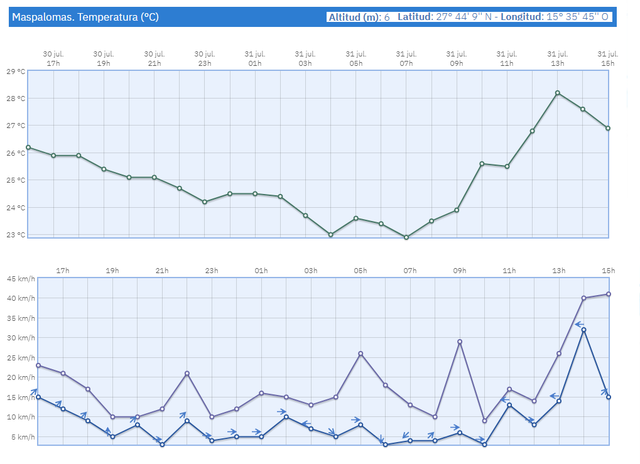Image resolution: width=640 pixels, height=464 pixels.
Task: Select the temperature point at 14h, 27.6 °C
Action: tap(583, 109)
